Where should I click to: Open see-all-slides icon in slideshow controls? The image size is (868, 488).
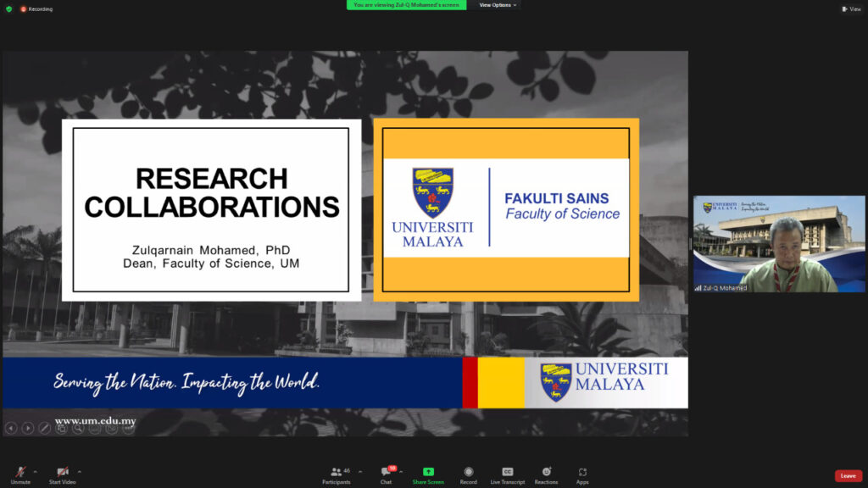[61, 428]
